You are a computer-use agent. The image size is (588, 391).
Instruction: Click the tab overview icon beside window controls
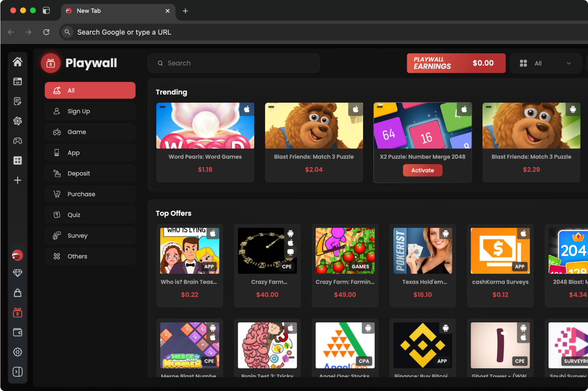click(x=46, y=11)
